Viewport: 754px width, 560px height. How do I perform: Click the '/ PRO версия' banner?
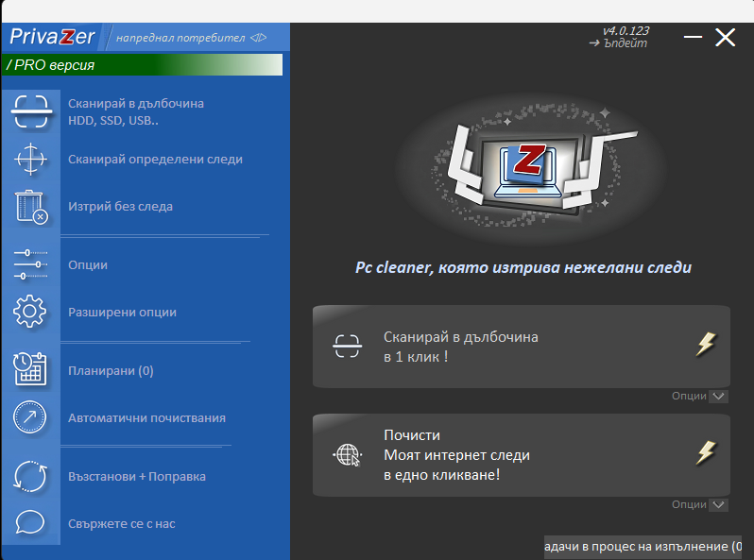click(143, 64)
